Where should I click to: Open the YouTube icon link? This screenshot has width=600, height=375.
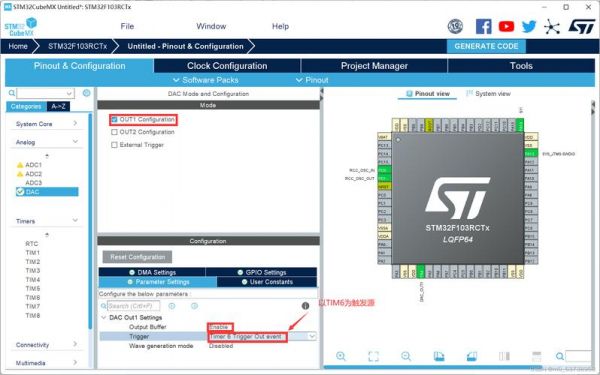506,26
